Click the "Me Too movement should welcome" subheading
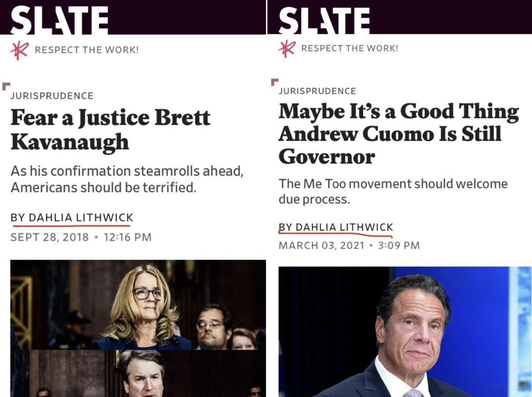The height and width of the screenshot is (397, 532). click(393, 191)
